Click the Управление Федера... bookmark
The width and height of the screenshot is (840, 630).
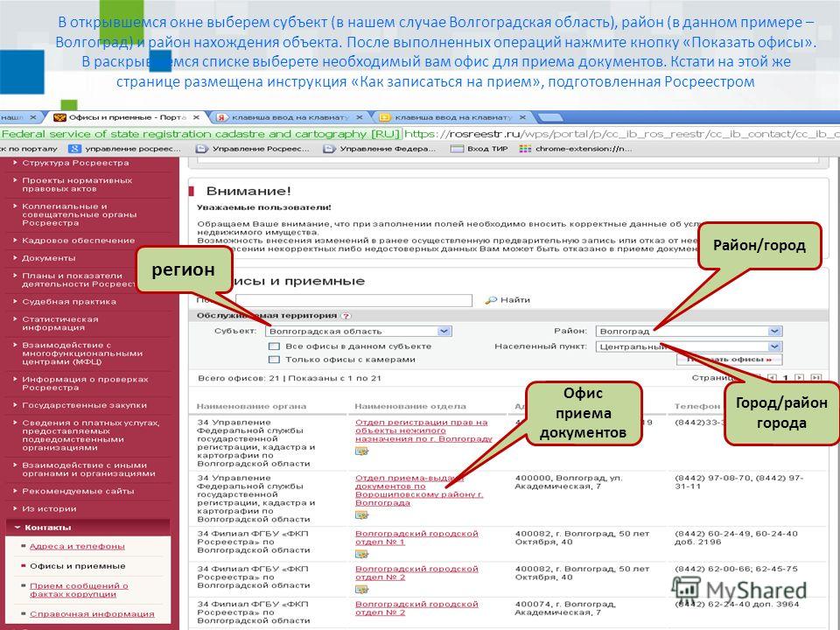[381, 149]
